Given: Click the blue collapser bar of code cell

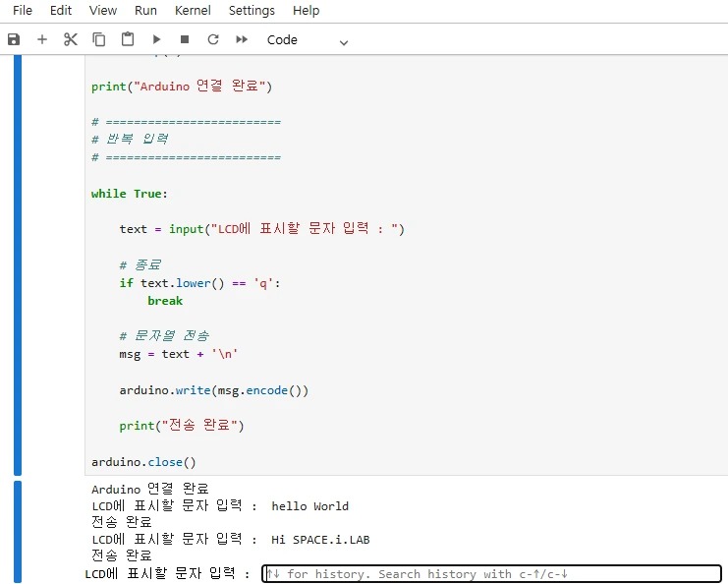Looking at the screenshot, I should [x=18, y=264].
